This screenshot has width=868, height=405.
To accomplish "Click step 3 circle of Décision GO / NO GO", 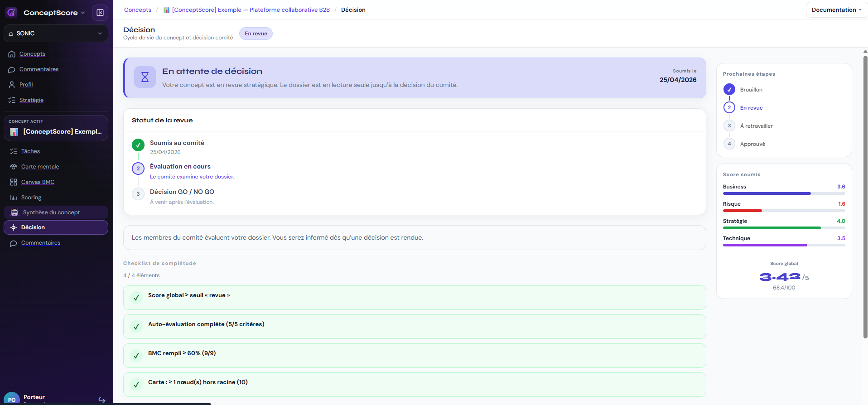I will (x=138, y=194).
